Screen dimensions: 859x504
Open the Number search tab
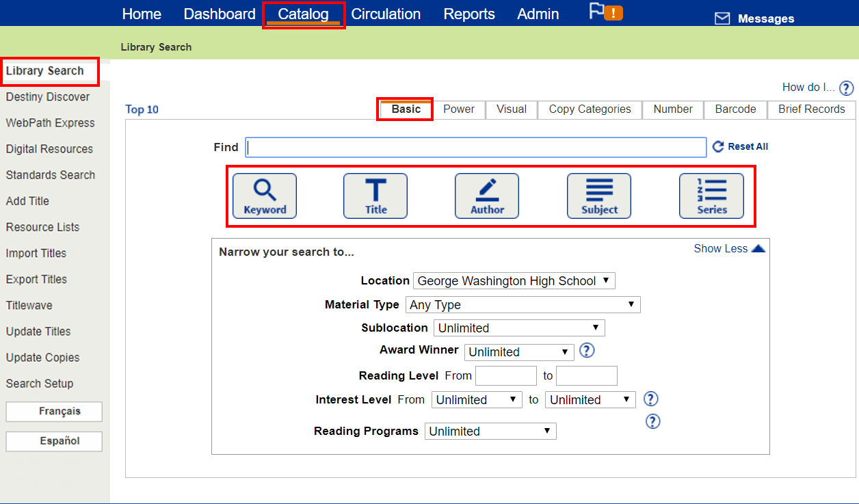673,109
